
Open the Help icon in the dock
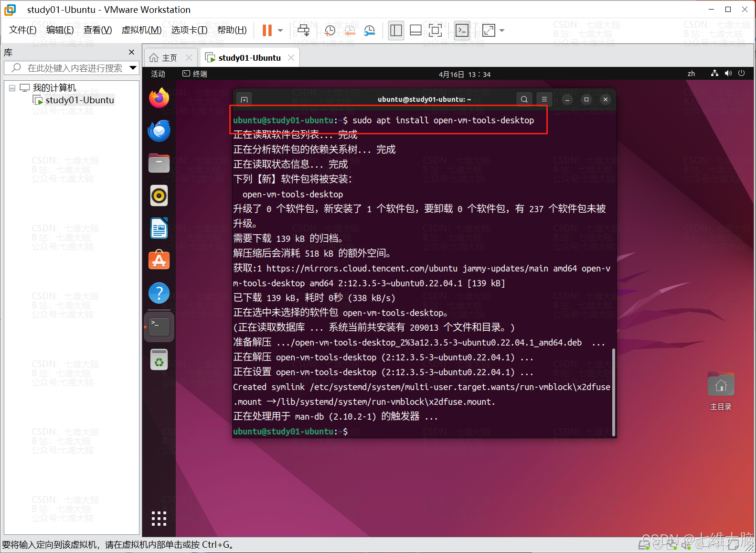159,293
